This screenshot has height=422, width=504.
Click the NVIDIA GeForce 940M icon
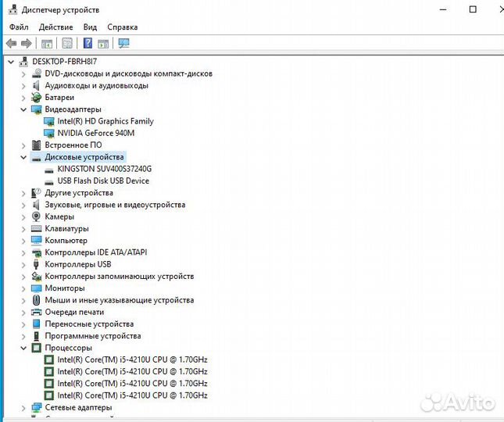coord(49,133)
